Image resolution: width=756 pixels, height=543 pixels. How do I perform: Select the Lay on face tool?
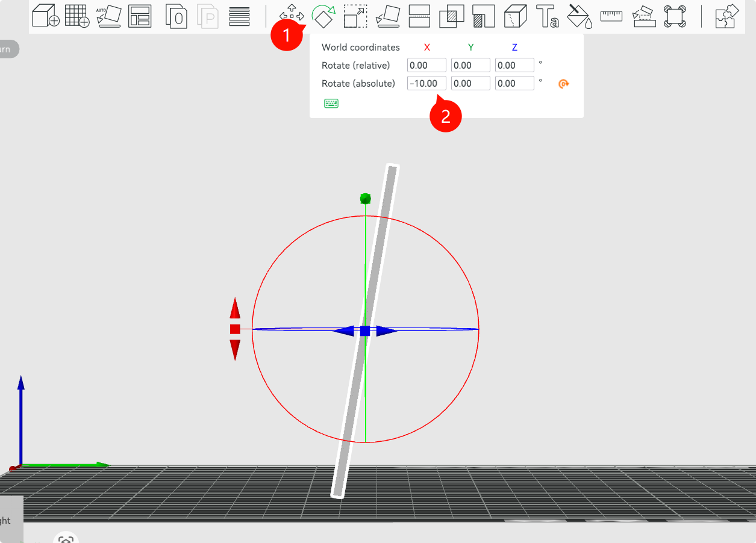pos(387,16)
